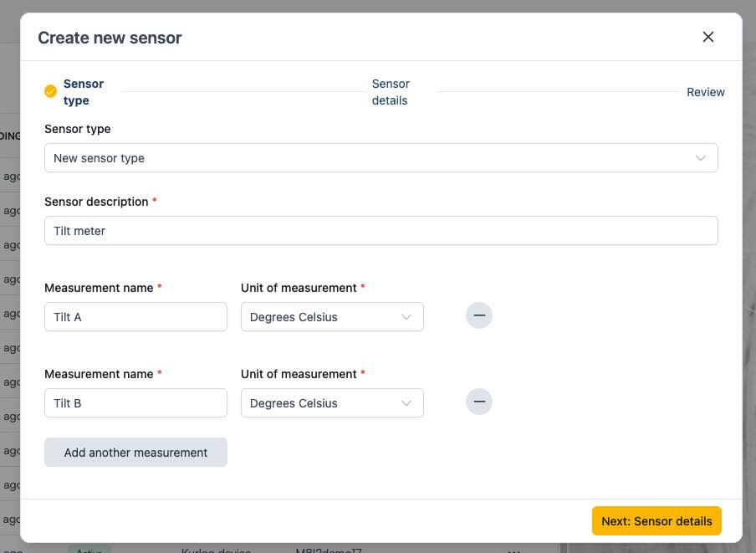Open the New sensor type dropdown

pyautogui.click(x=381, y=157)
